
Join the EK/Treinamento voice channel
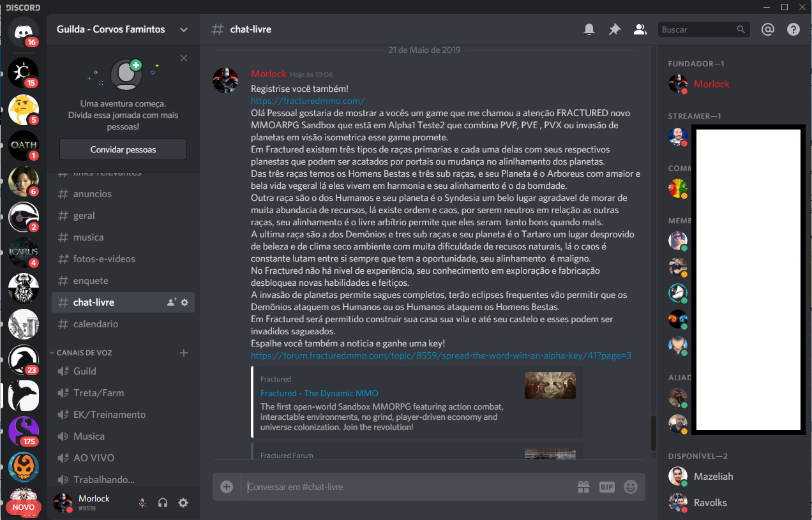pyautogui.click(x=123, y=415)
